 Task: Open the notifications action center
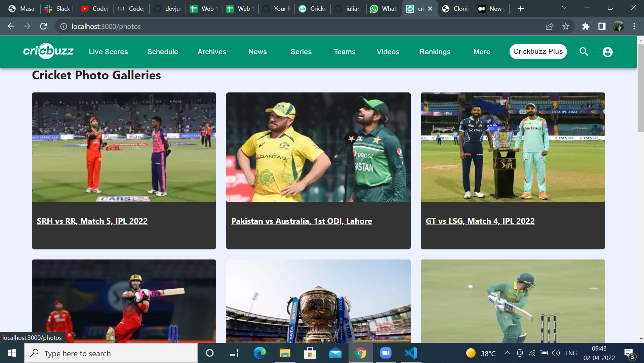629,354
